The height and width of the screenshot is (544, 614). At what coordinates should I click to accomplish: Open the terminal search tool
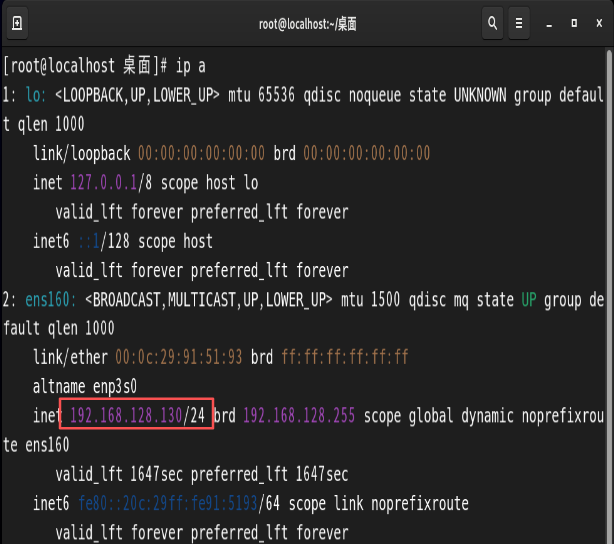click(x=493, y=23)
